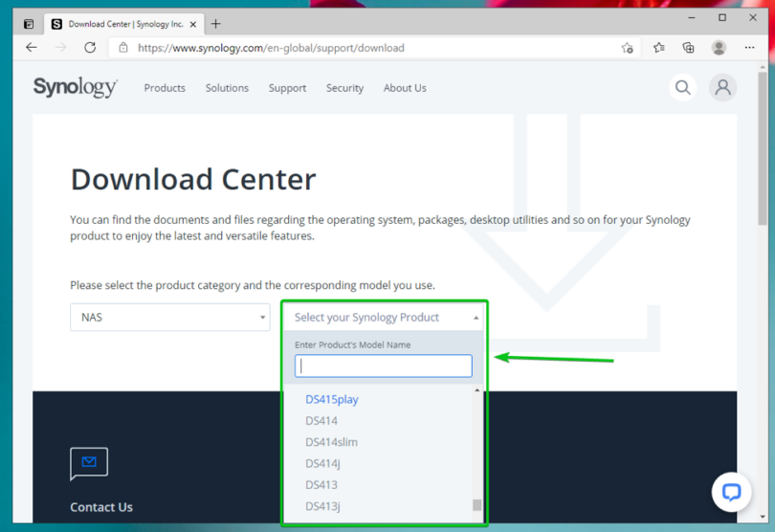
Task: Click the model list scrollbar thumb
Action: 477,505
